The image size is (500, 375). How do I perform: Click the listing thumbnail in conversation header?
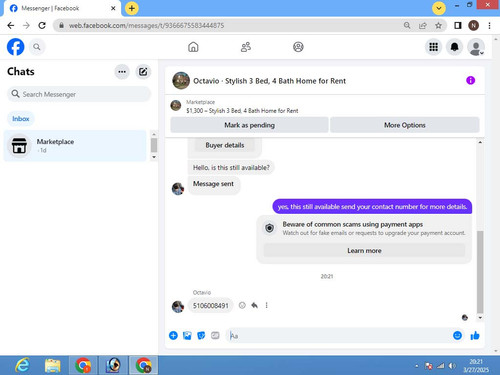[181, 81]
